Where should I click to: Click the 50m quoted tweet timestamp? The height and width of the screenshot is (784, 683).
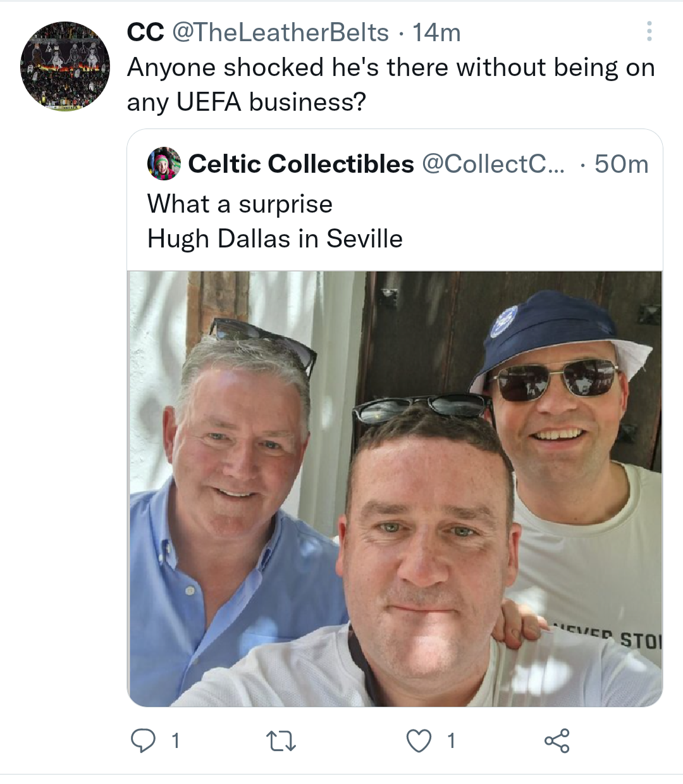tap(621, 164)
